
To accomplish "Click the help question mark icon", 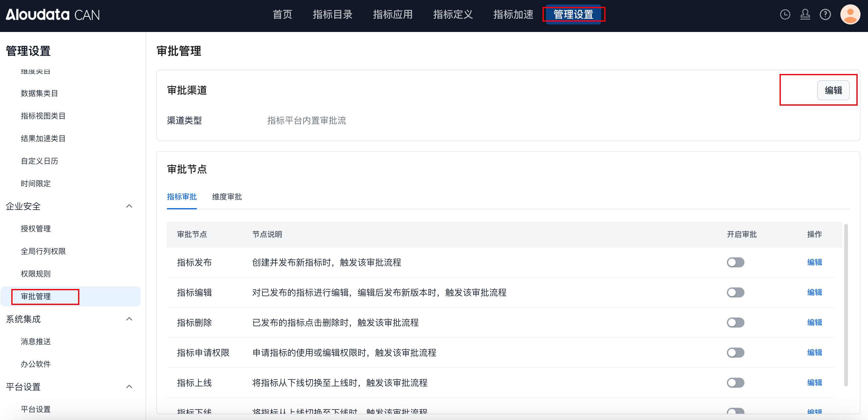I will point(825,14).
